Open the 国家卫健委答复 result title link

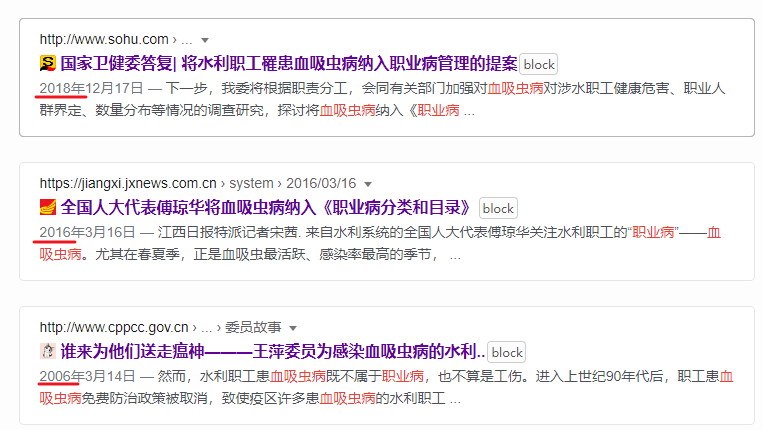pyautogui.click(x=289, y=63)
